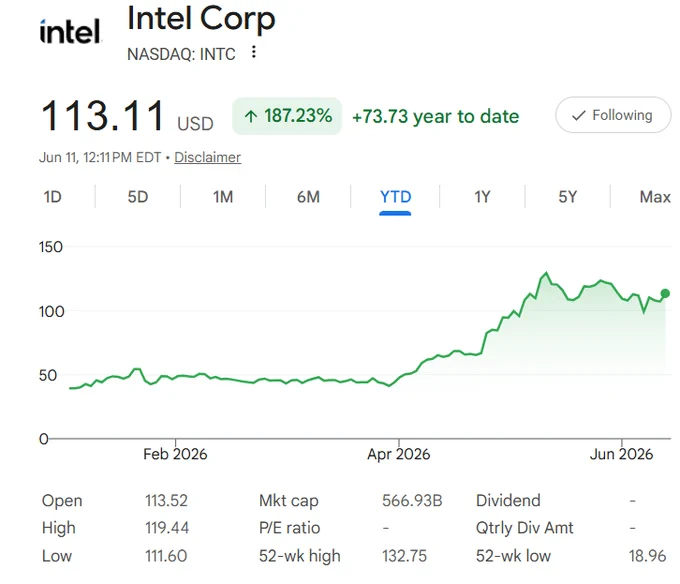Select the YTD tab
Viewport: 680px width, 584px height.
pyautogui.click(x=395, y=197)
